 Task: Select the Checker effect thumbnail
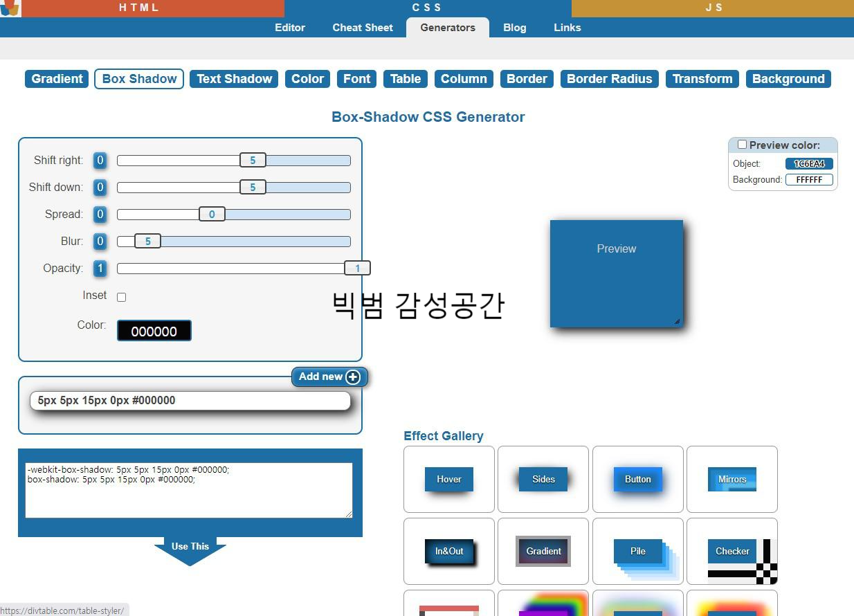point(732,551)
